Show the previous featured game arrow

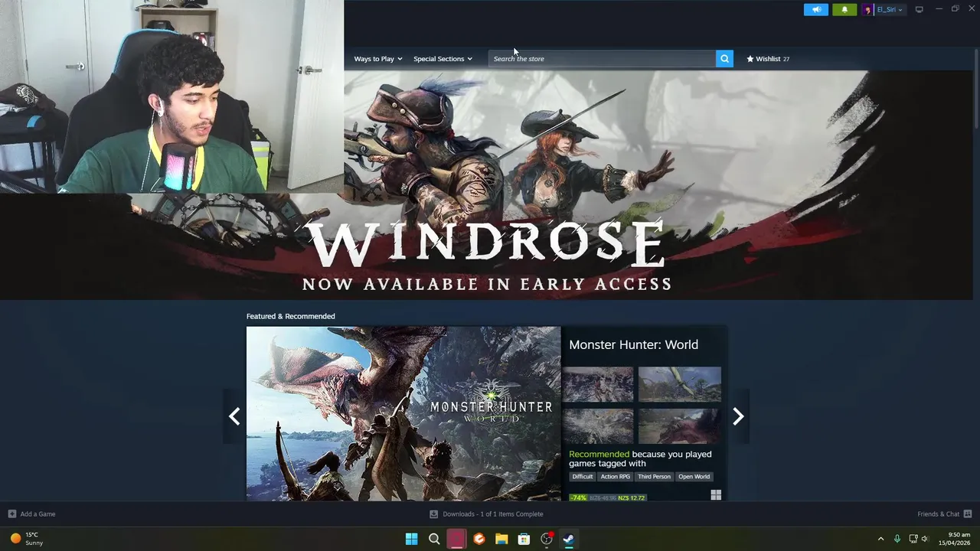[234, 416]
